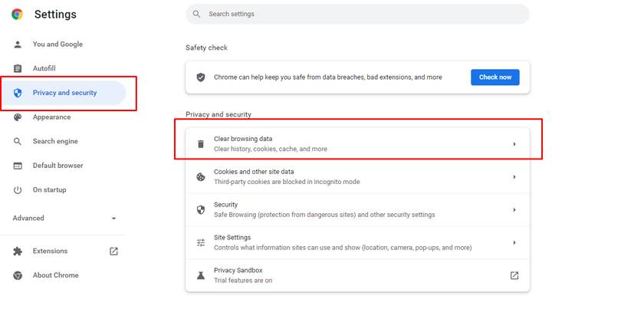Click the Chrome logo beside Settings

[x=17, y=15]
